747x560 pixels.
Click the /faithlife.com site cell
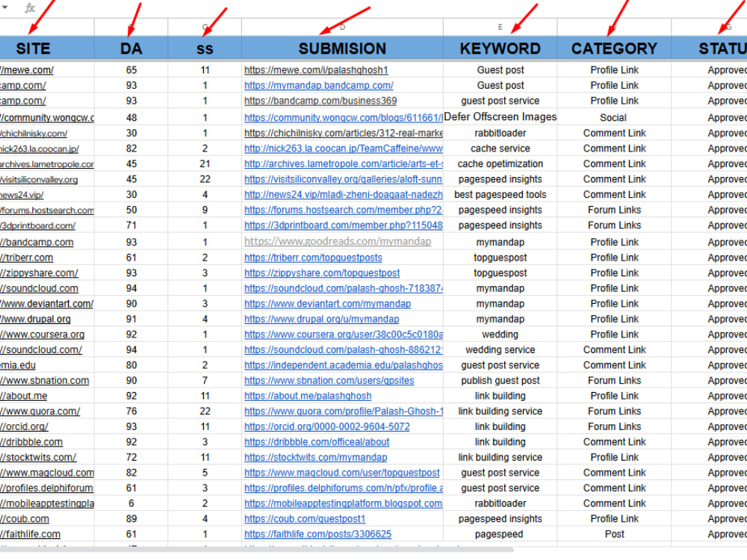pyautogui.click(x=47, y=535)
